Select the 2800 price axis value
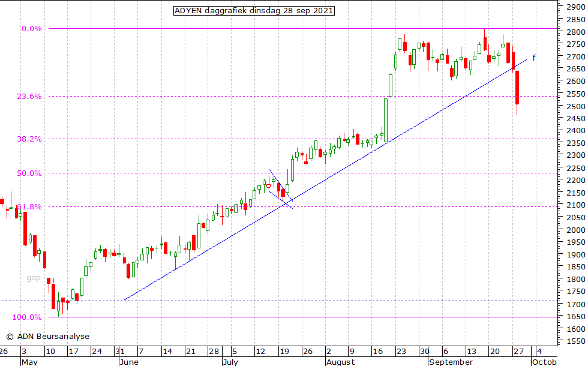Viewport: 588px width, 366px height. coord(576,32)
